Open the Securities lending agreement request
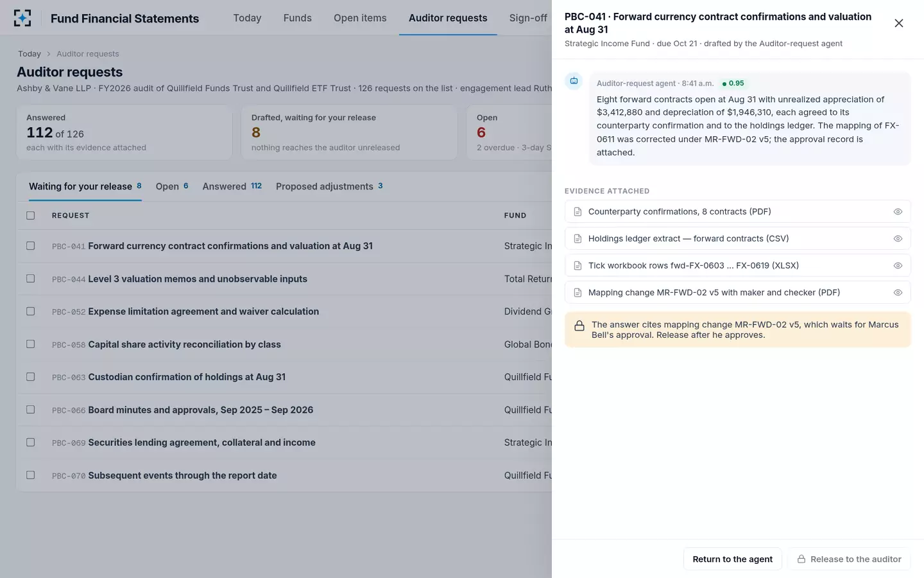 (x=201, y=442)
